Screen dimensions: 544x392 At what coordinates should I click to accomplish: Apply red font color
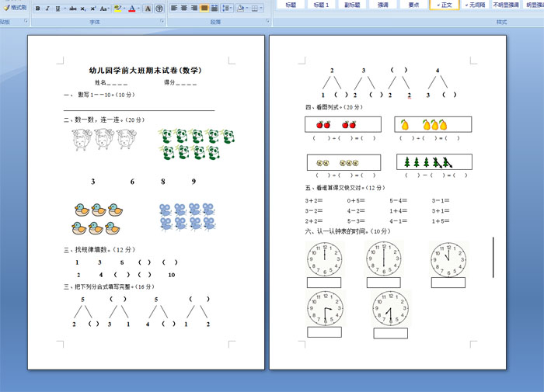[x=132, y=9]
